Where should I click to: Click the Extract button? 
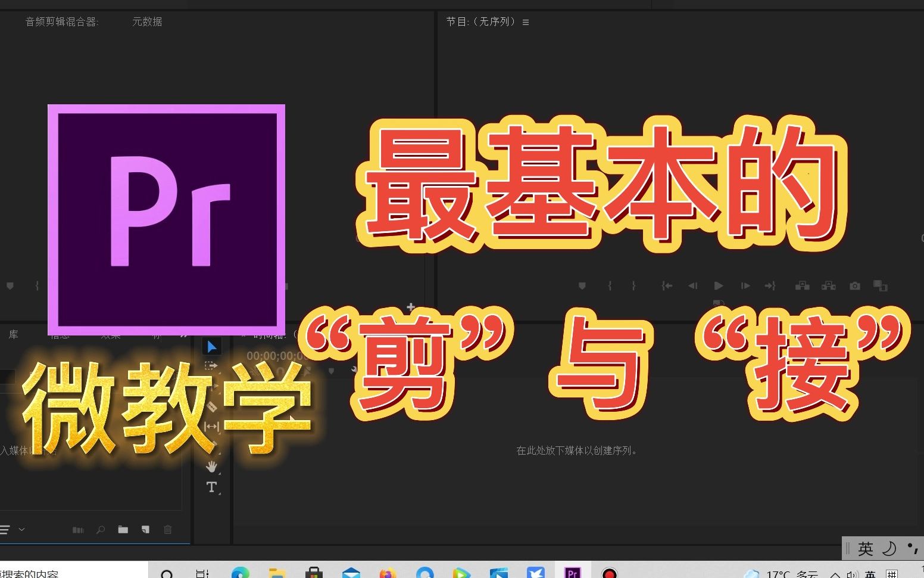828,286
